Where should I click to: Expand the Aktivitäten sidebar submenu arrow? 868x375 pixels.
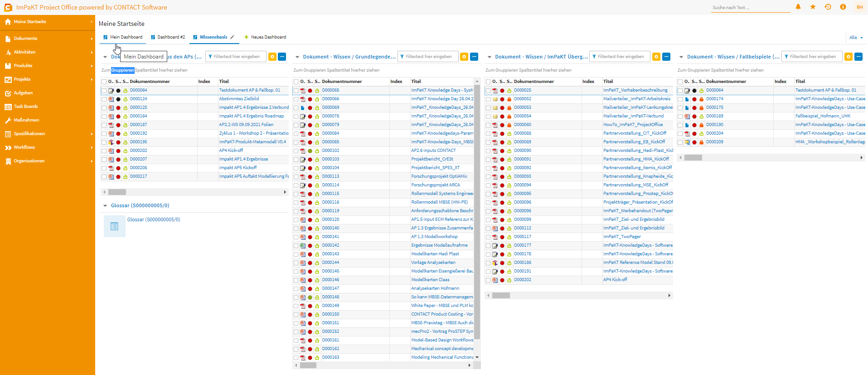coord(92,53)
